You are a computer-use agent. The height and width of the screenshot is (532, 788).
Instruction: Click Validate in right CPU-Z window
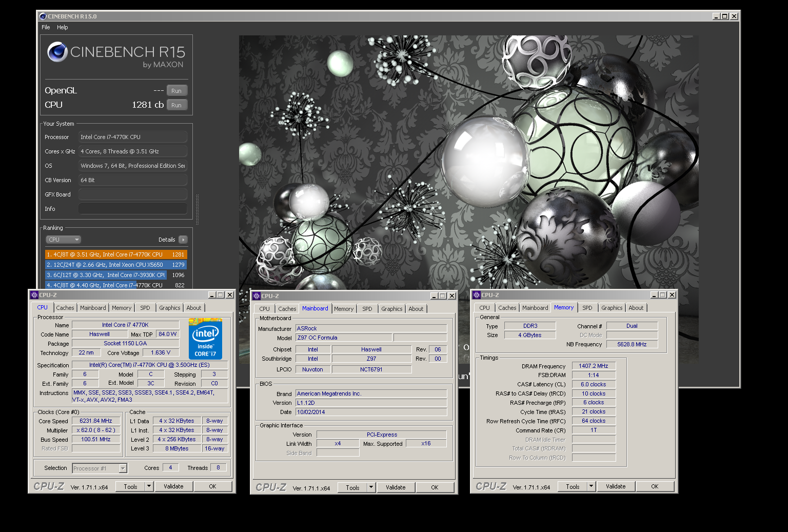[616, 486]
